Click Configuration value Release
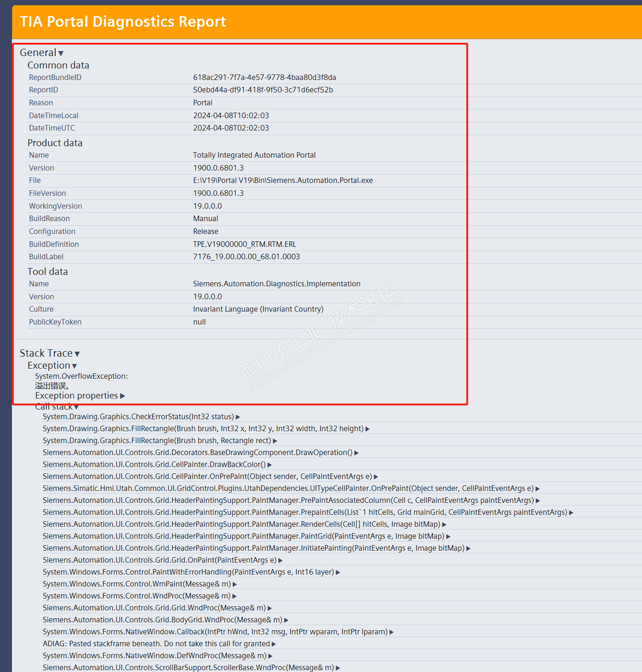Image resolution: width=642 pixels, height=672 pixels. [x=206, y=232]
